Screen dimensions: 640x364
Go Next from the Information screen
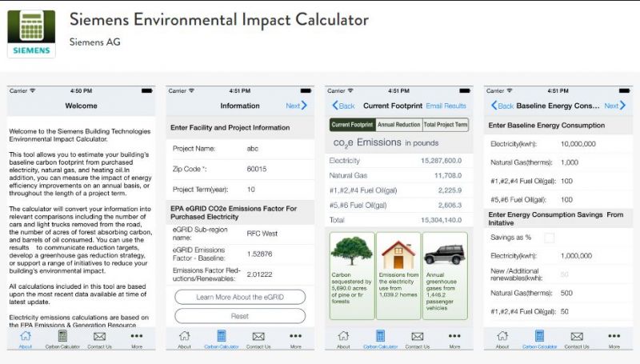pos(296,106)
